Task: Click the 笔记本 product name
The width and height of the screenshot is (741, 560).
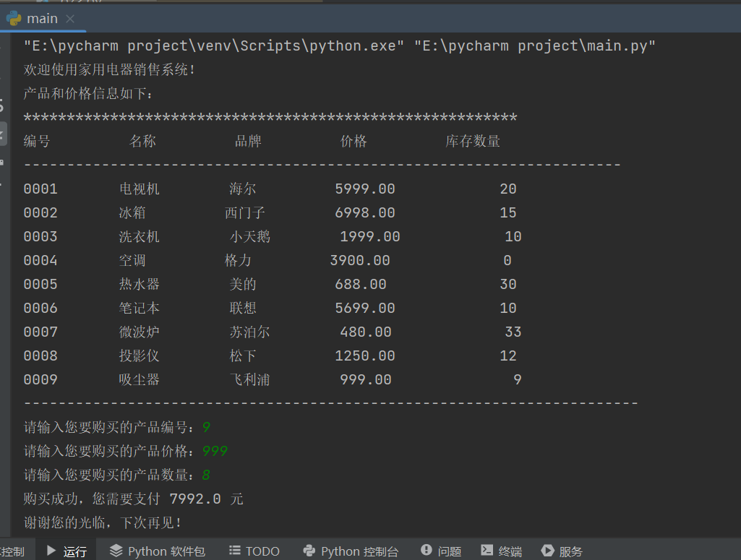Action: (139, 309)
